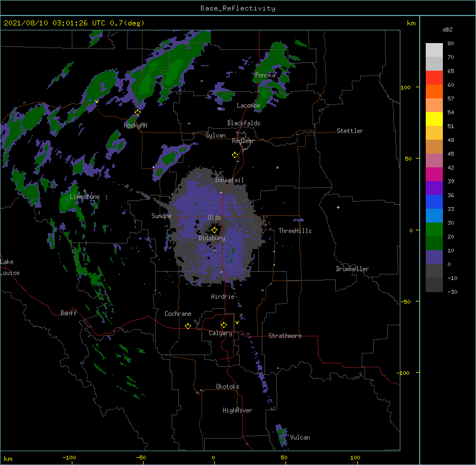Click the 50 tick label on x-axis
Viewport: 476px width, 465px height.
[284, 457]
